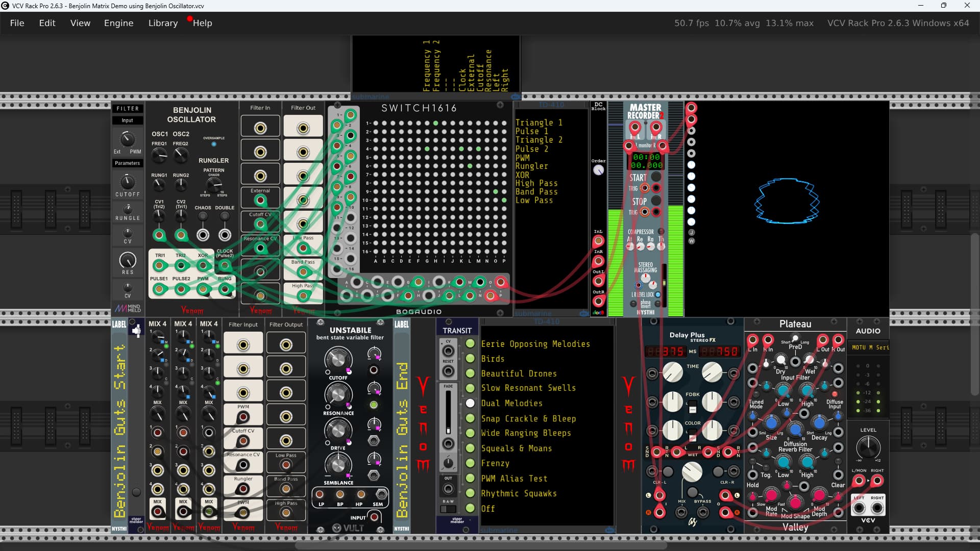Toggle Diffuse Input button on Plateau

coord(835,394)
